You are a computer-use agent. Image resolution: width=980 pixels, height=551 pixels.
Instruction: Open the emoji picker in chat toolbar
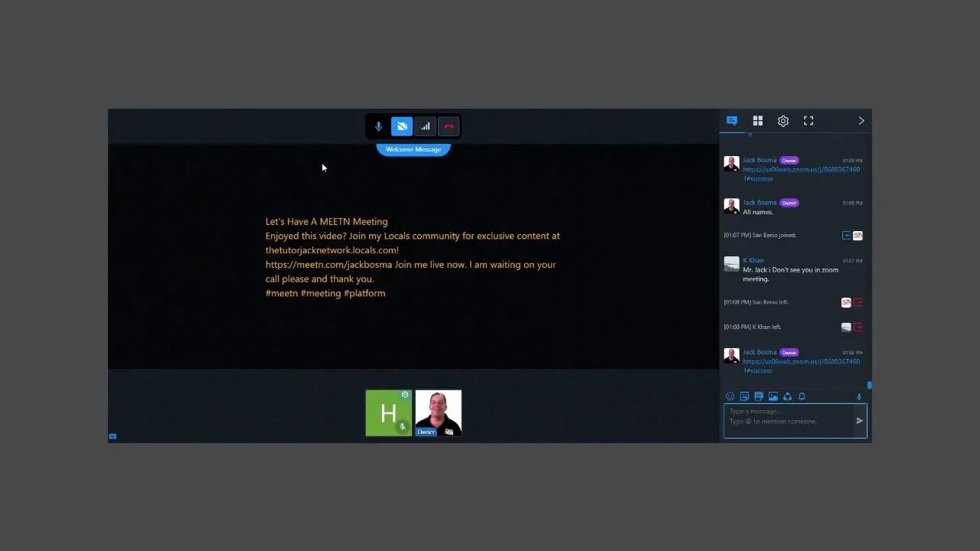click(730, 396)
